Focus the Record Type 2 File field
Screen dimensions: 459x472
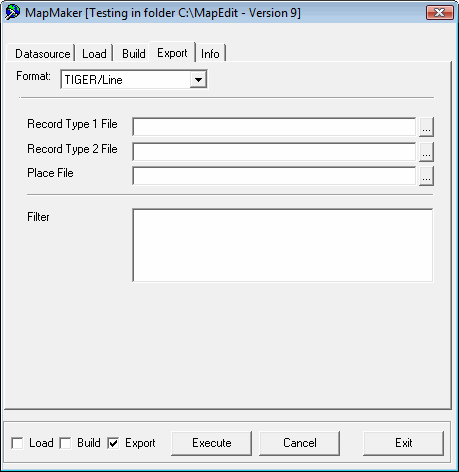coord(274,152)
